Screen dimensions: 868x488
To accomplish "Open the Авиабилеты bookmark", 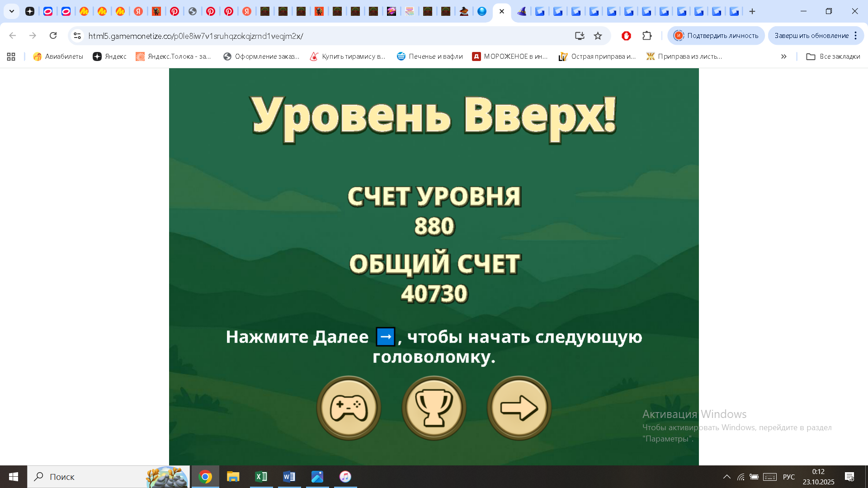I will [x=58, y=56].
